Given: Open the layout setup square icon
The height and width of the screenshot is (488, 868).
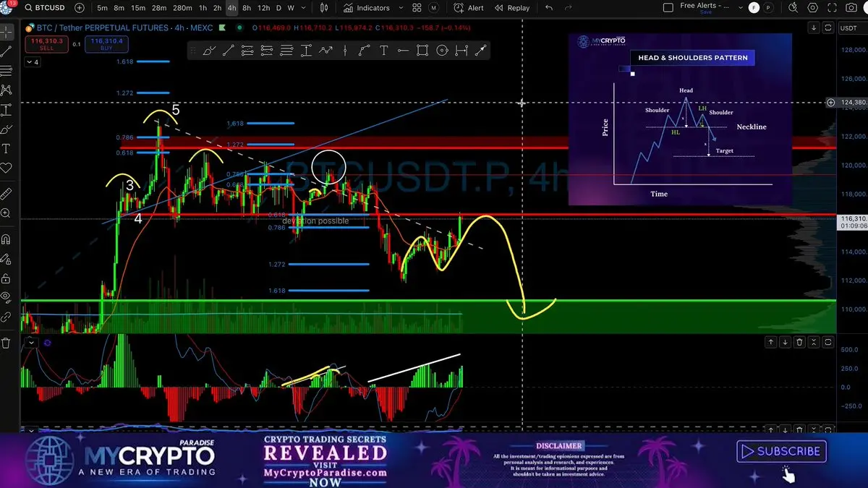Looking at the screenshot, I should 668,8.
